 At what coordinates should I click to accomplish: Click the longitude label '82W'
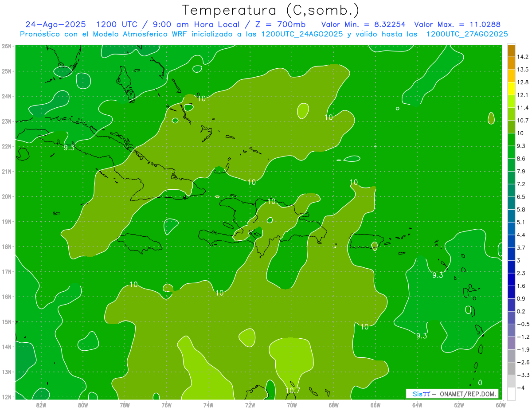(41, 405)
